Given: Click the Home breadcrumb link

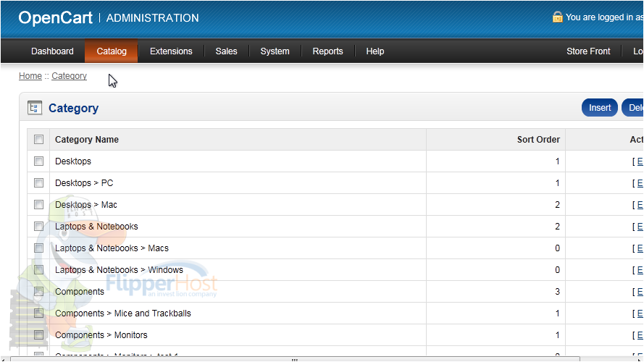Looking at the screenshot, I should 30,76.
